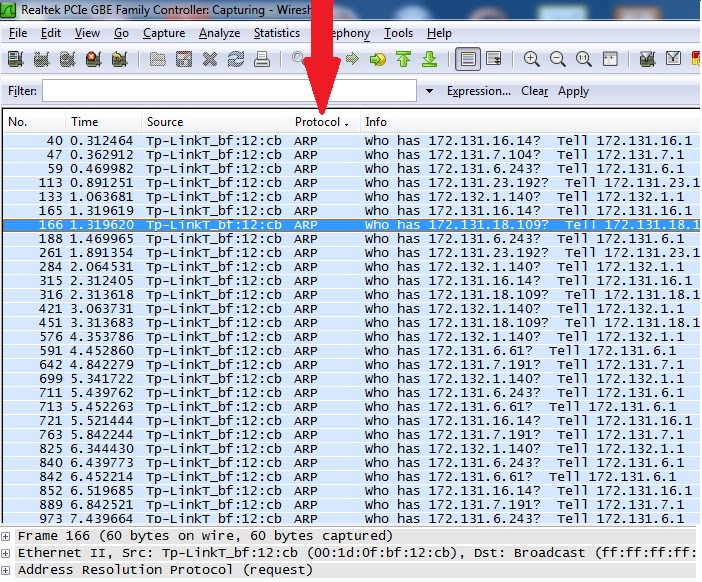This screenshot has height=582, width=702.
Task: Start a new live capture icon
Action: [68, 59]
